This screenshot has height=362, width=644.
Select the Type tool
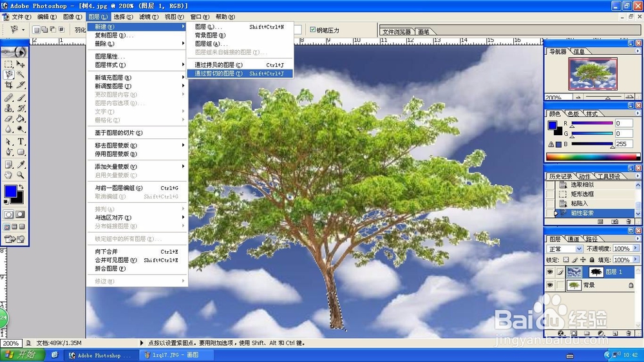tap(21, 142)
